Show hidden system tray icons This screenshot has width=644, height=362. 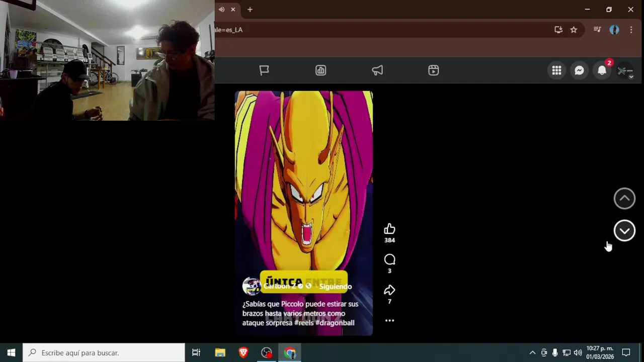click(x=532, y=353)
